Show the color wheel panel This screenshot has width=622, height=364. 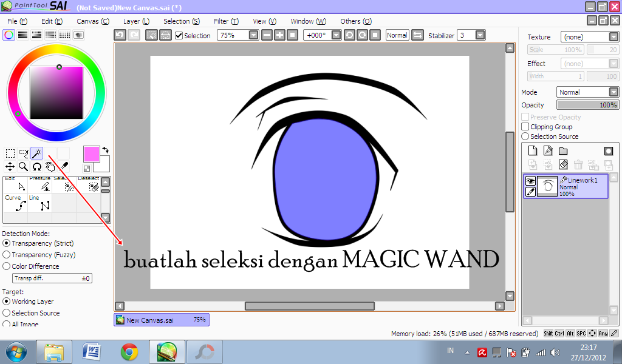coord(9,35)
